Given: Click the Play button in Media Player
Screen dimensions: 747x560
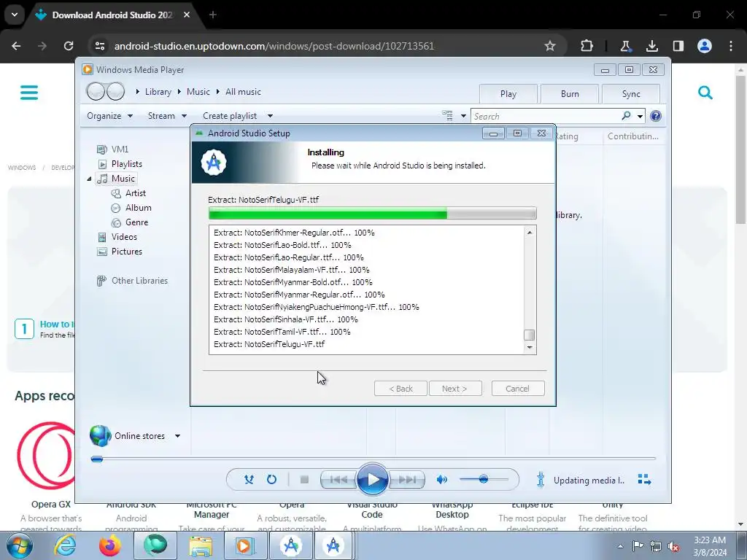Looking at the screenshot, I should (373, 480).
